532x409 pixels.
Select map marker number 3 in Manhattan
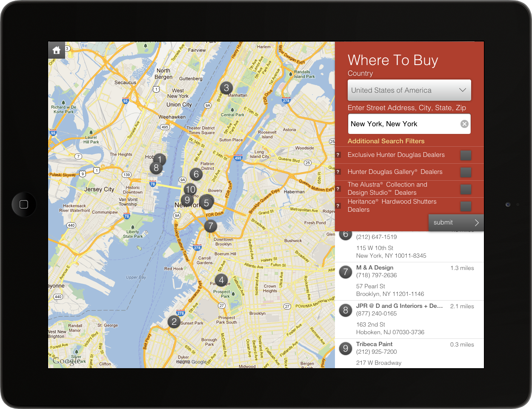click(x=226, y=88)
